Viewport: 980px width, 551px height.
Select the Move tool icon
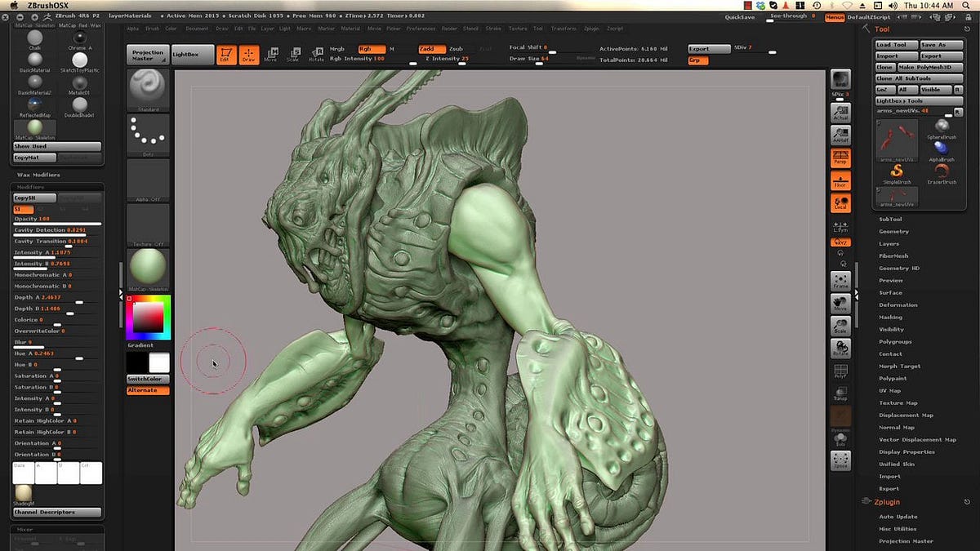pos(272,54)
